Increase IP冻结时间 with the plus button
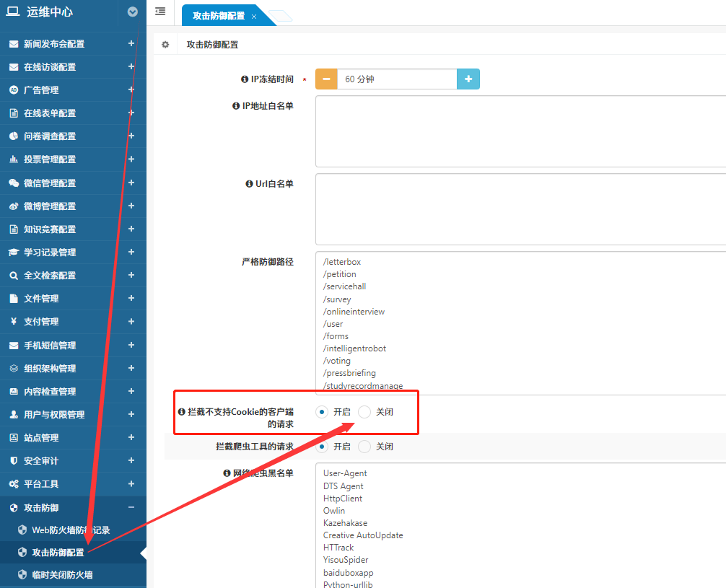The width and height of the screenshot is (726, 588). coord(468,79)
